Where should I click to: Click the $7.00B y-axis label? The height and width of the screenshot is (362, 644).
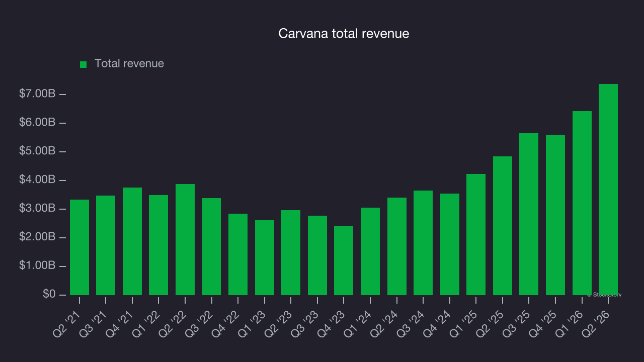click(37, 94)
